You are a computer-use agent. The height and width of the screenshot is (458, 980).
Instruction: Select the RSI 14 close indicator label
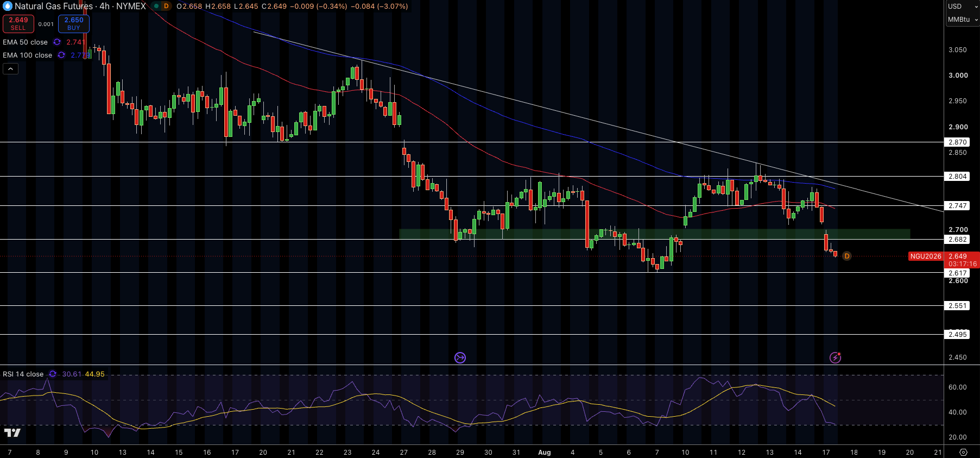pos(23,374)
